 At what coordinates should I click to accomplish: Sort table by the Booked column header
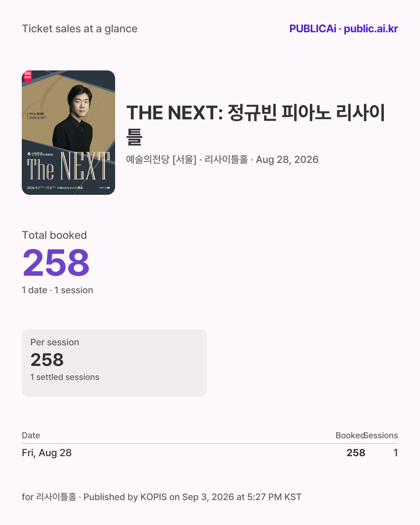(x=350, y=436)
